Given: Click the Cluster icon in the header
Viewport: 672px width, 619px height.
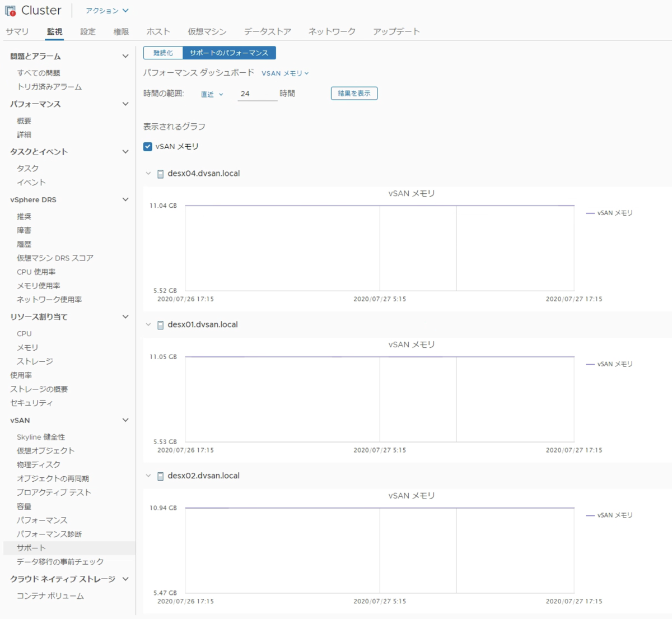Looking at the screenshot, I should click(10, 11).
